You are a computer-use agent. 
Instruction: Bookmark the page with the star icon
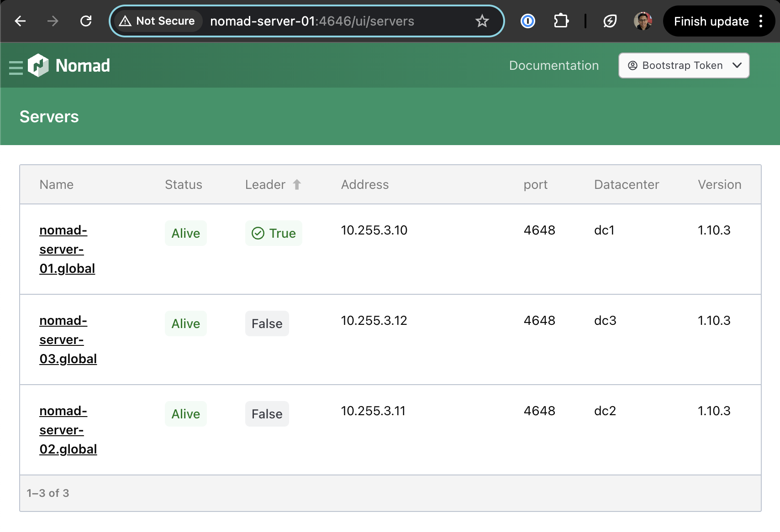click(482, 21)
